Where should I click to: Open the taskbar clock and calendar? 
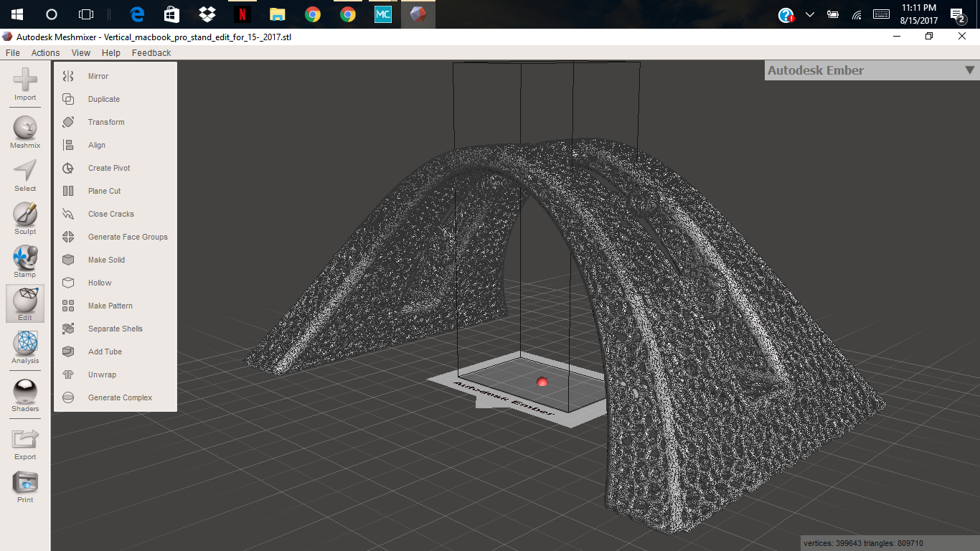(x=918, y=14)
